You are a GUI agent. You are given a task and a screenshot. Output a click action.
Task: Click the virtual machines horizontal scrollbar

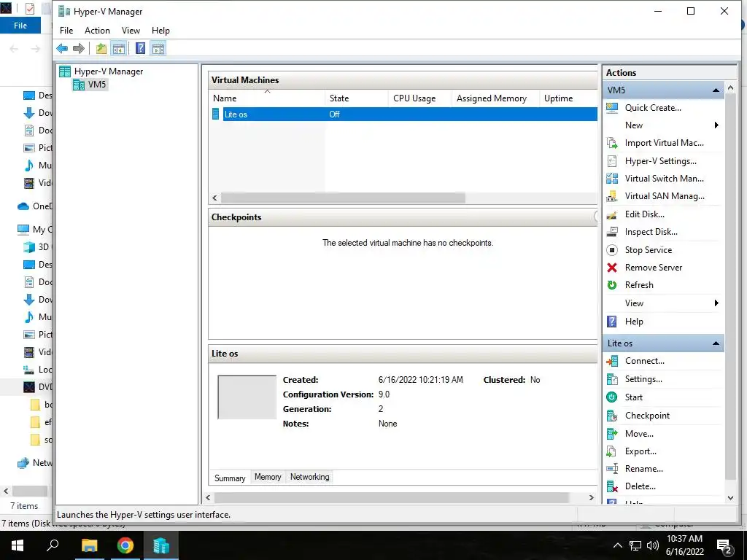coord(343,198)
